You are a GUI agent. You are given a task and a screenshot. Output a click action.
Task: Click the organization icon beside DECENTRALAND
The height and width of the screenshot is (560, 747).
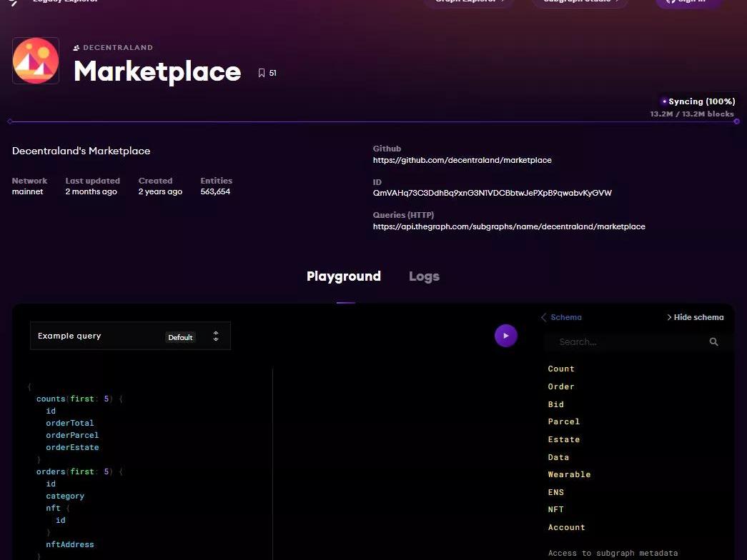[76, 48]
